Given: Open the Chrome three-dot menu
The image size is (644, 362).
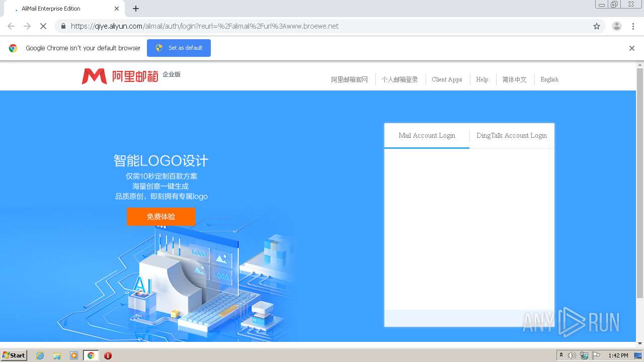Looking at the screenshot, I should [633, 26].
